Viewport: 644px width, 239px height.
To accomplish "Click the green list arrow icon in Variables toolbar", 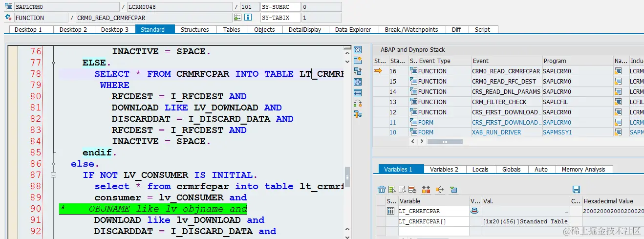I will [x=392, y=190].
